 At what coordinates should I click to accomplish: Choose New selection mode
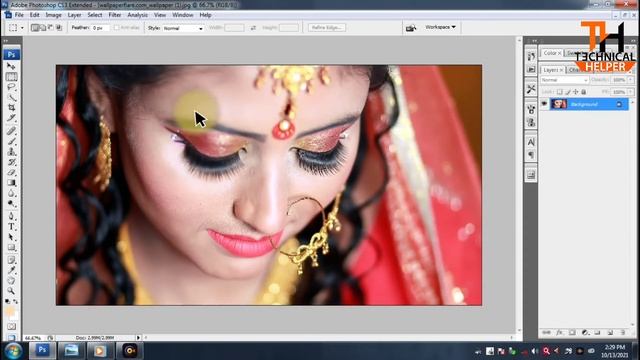coord(35,28)
